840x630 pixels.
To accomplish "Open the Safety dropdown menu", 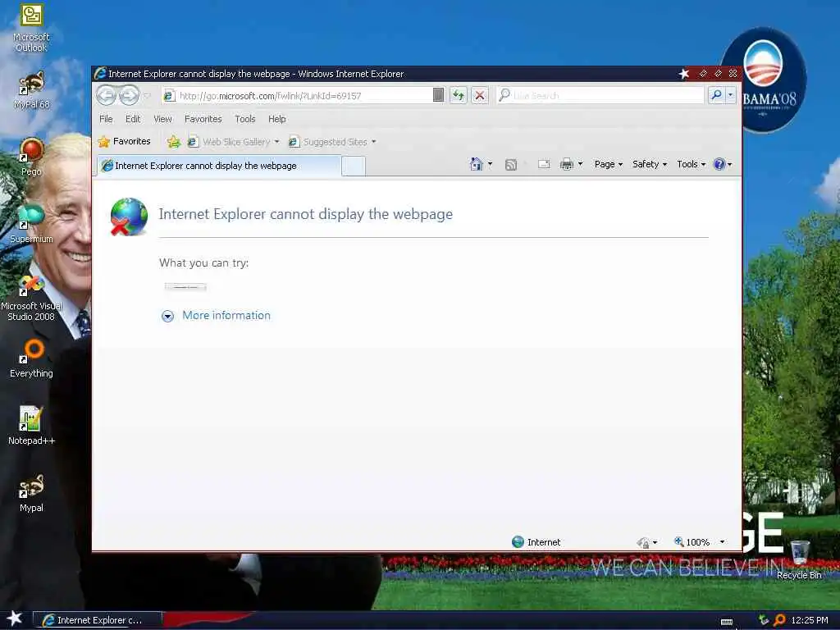I will coord(650,164).
